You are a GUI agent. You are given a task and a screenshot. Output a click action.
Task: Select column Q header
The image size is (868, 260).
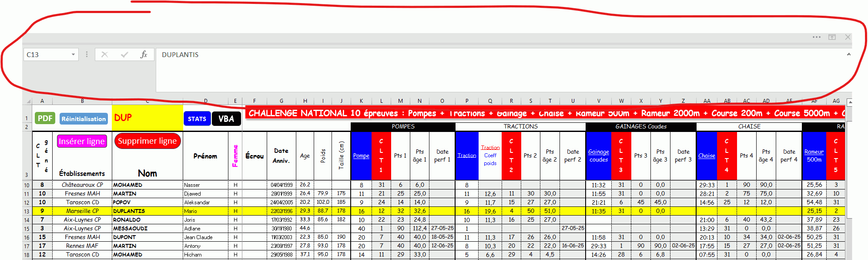tap(490, 101)
